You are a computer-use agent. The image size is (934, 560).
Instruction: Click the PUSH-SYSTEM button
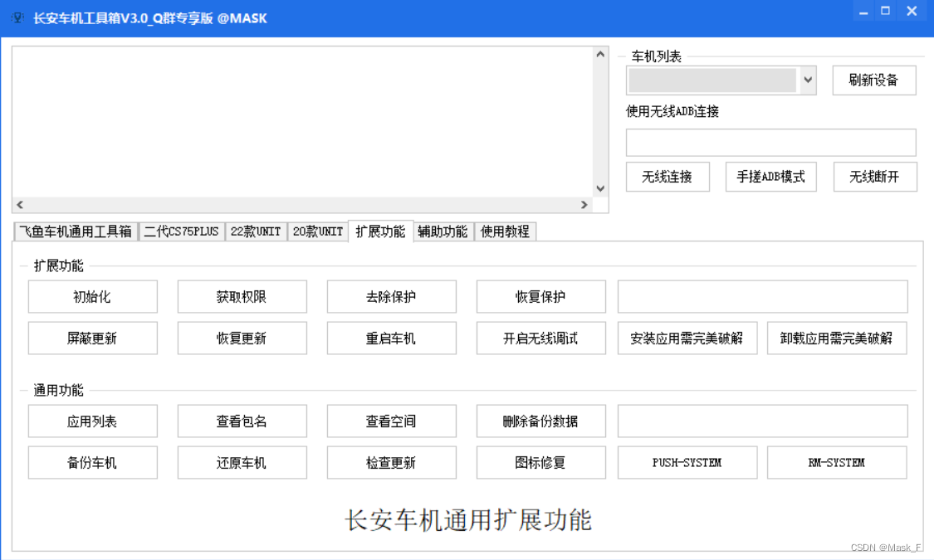point(687,462)
